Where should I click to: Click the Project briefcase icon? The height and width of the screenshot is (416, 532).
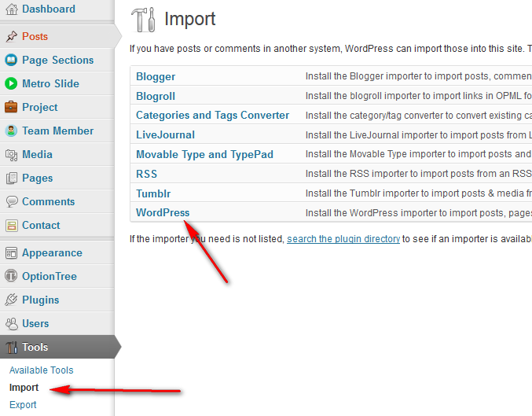point(11,107)
